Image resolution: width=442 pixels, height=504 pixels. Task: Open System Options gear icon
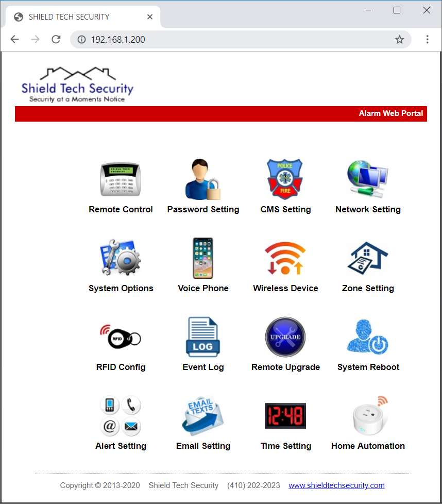point(121,258)
